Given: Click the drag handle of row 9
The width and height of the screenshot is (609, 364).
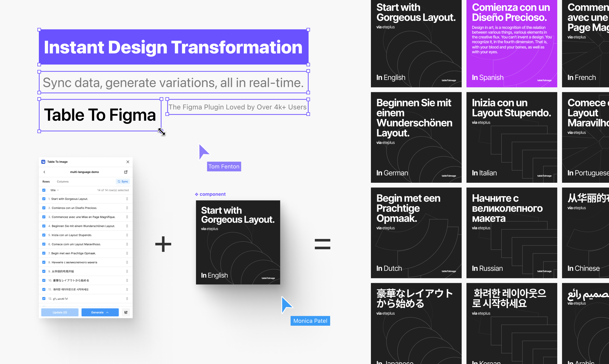Looking at the screenshot, I should pyautogui.click(x=127, y=271).
